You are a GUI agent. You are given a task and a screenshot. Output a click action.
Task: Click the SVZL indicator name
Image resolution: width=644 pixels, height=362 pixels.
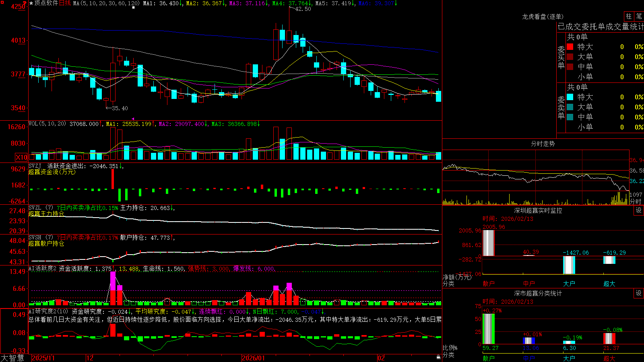(x=35, y=208)
